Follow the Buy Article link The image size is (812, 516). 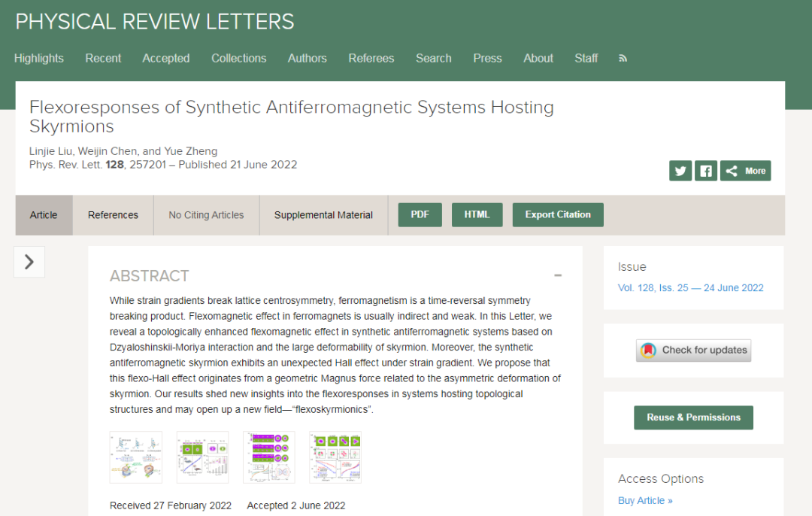click(645, 500)
